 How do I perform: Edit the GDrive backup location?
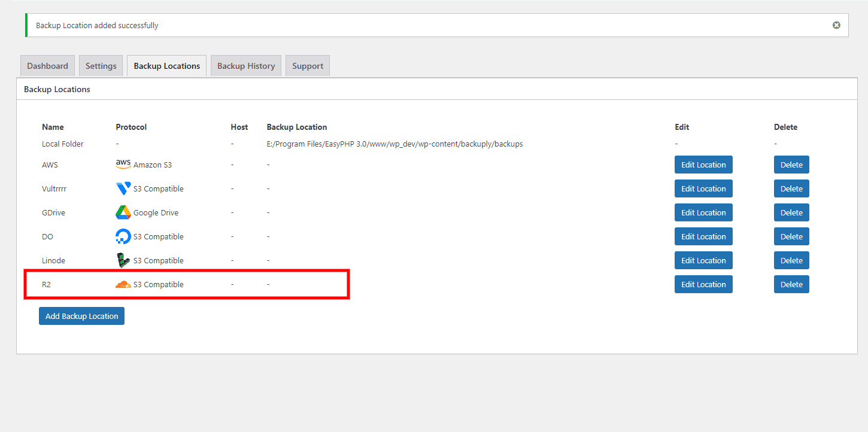(703, 212)
